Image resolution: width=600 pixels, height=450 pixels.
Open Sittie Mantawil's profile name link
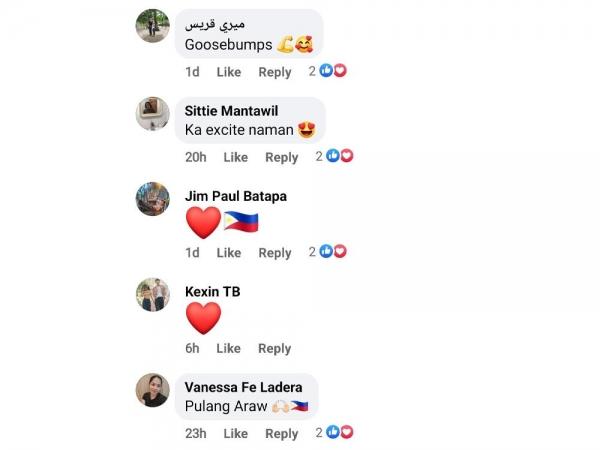(231, 111)
